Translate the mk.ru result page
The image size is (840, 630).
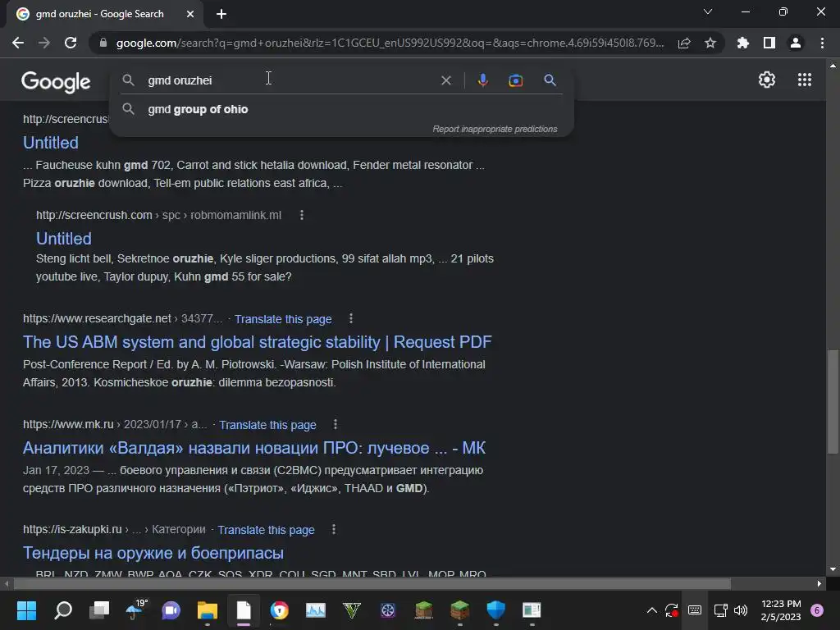267,425
